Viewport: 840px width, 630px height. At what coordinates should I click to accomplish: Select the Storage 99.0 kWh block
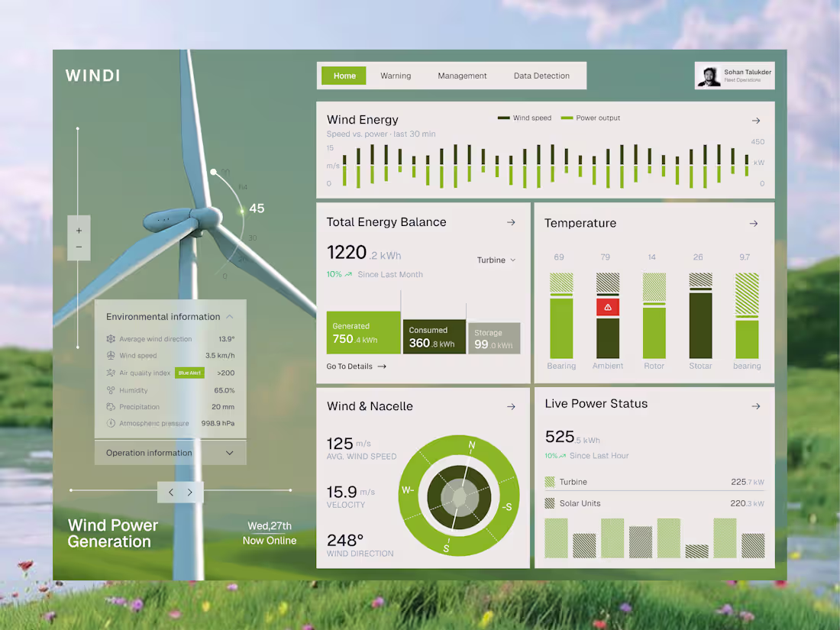pos(494,338)
